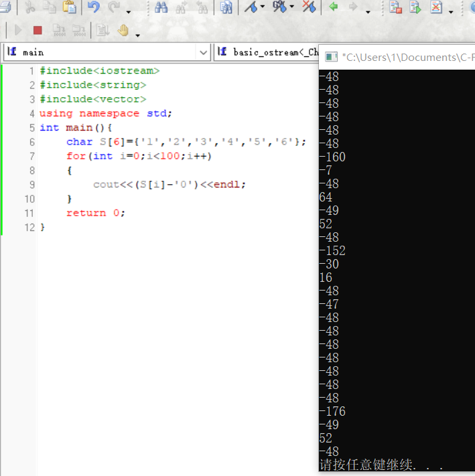Open the Find binoculars tool

(x=161, y=7)
